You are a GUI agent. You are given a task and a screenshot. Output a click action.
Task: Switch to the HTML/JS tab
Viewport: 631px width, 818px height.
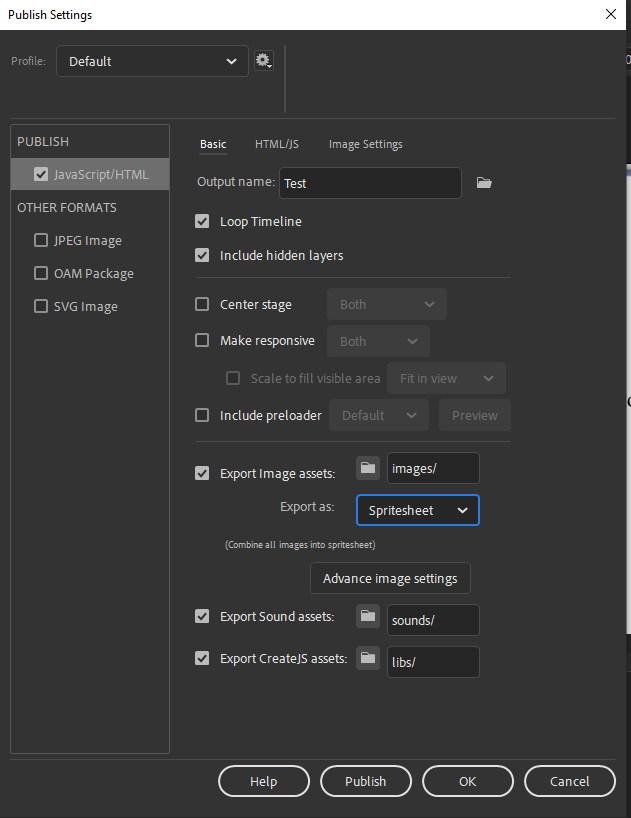click(x=277, y=144)
